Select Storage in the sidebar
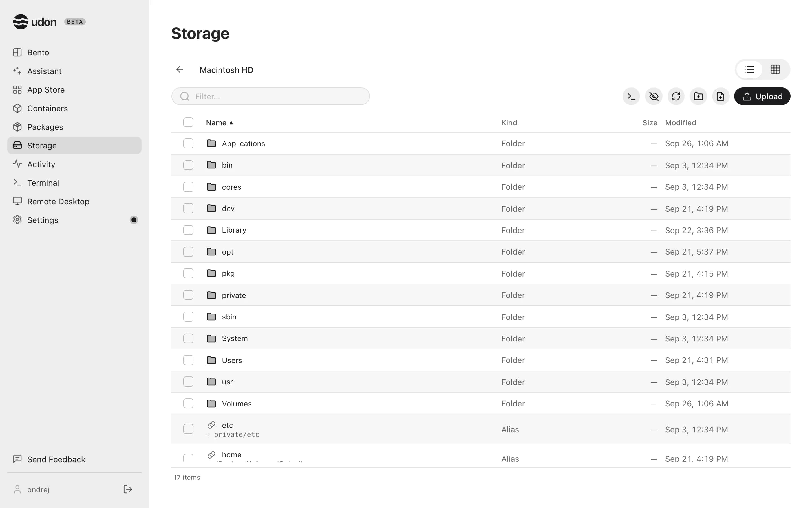This screenshot has width=812, height=508. [74, 145]
